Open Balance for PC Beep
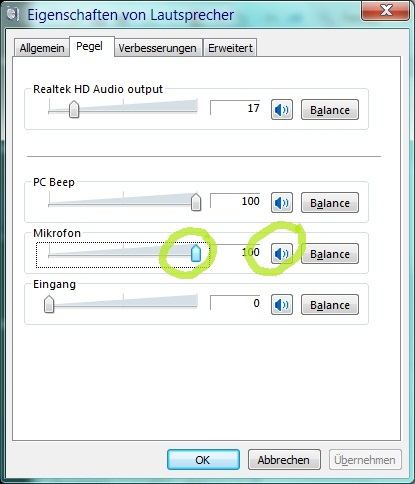Image resolution: width=415 pixels, height=484 pixels. click(x=330, y=202)
